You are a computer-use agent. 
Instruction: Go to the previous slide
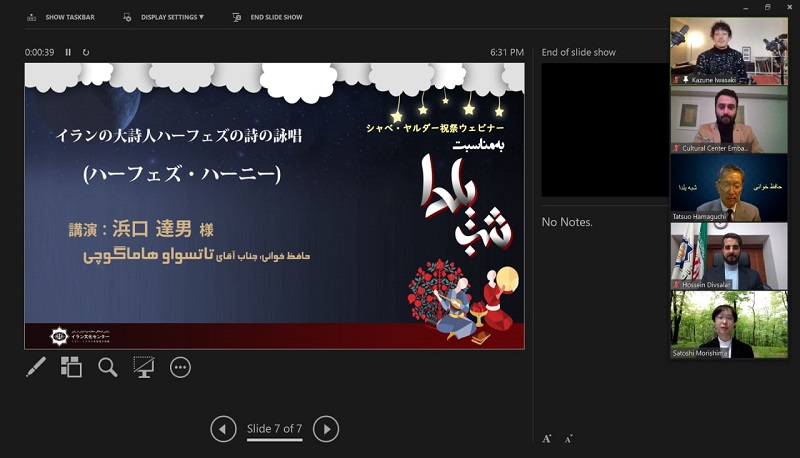click(x=223, y=429)
